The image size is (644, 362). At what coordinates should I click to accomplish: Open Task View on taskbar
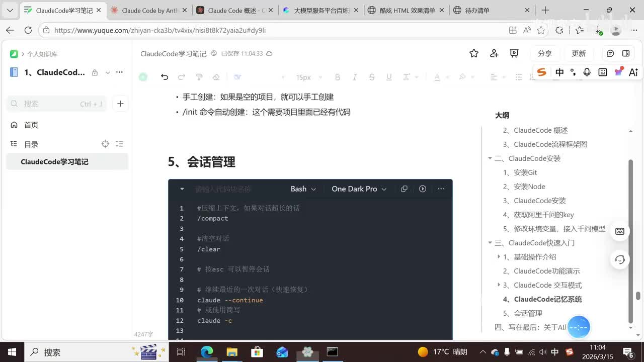(181, 352)
